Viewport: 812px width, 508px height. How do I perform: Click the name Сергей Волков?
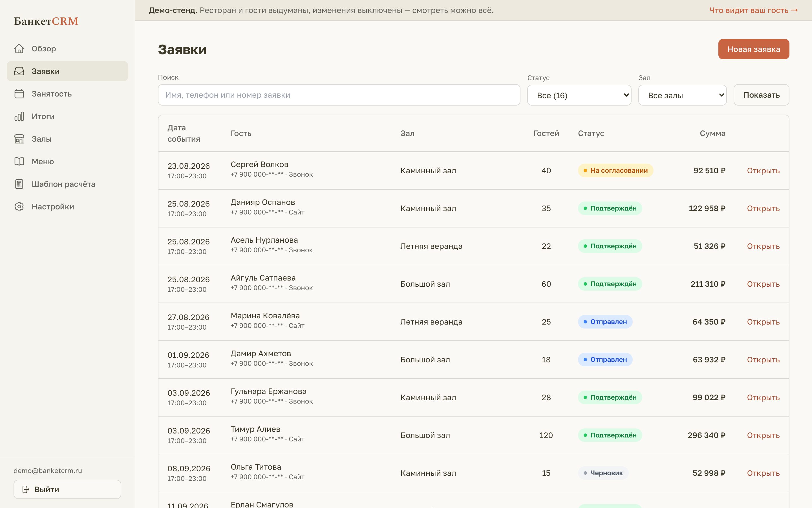tap(259, 164)
